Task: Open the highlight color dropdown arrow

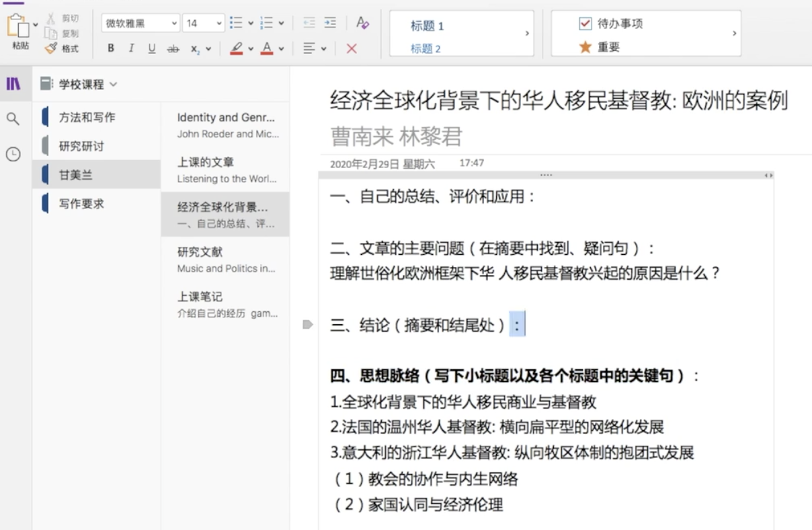Action: (x=251, y=48)
